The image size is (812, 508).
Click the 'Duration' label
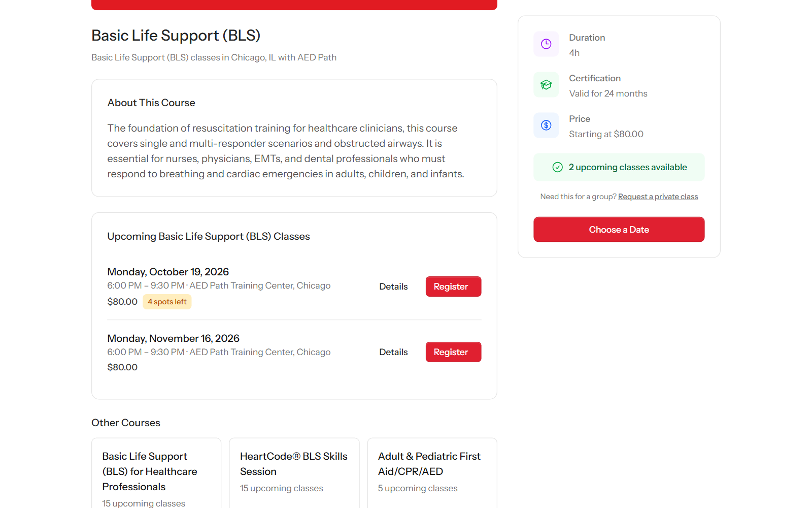(x=587, y=38)
